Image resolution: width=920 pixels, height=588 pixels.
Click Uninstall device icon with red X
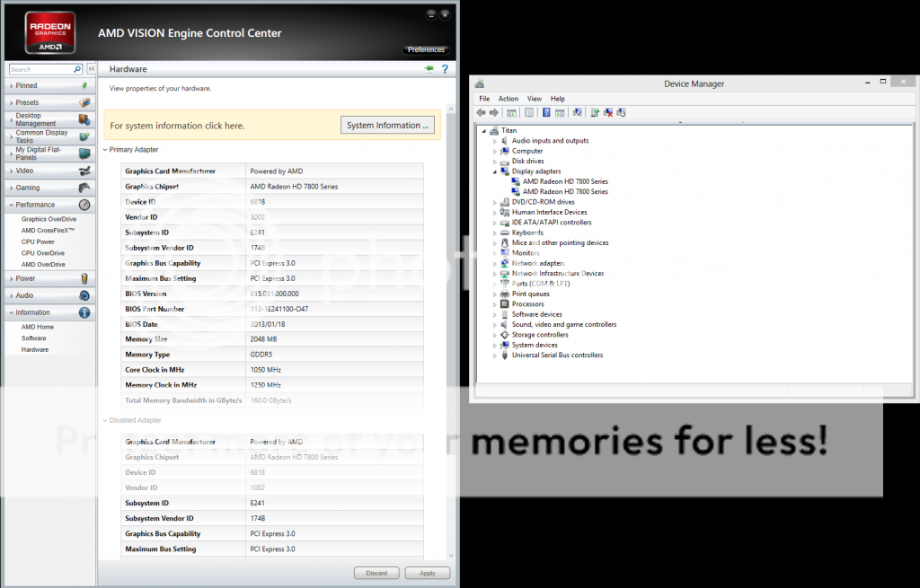click(608, 112)
